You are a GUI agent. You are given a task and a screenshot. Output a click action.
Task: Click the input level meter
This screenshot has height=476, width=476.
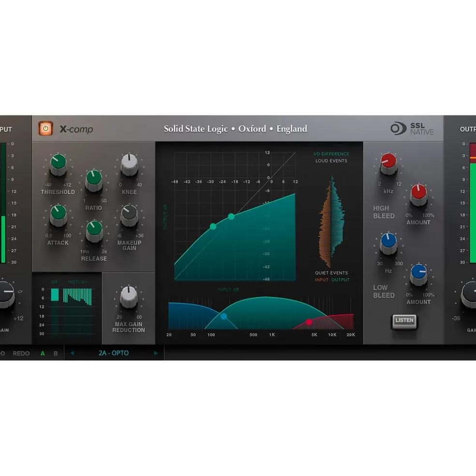[x=3, y=203]
